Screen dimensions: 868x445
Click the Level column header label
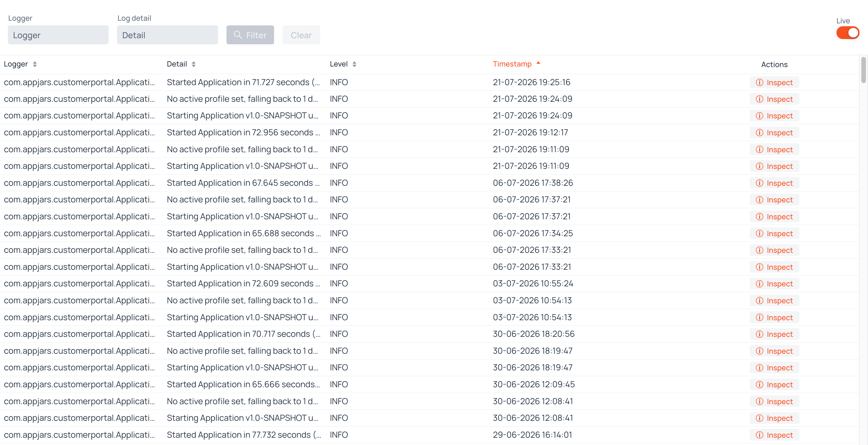[338, 64]
